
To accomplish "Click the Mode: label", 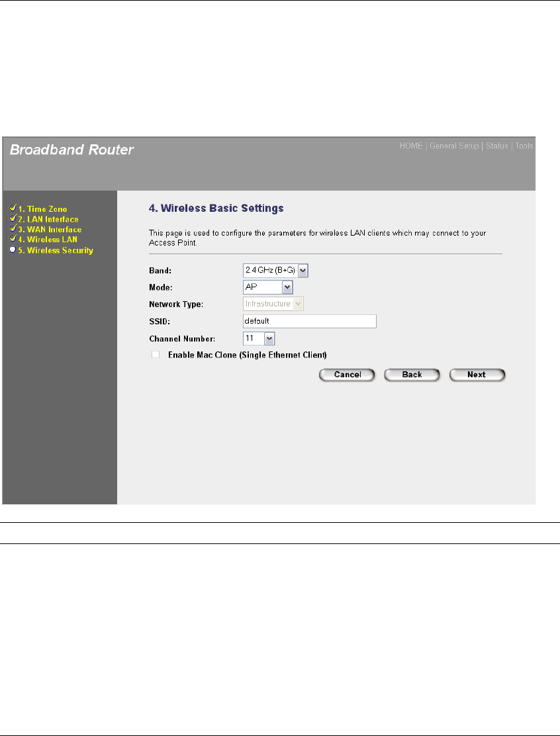I will click(x=161, y=287).
